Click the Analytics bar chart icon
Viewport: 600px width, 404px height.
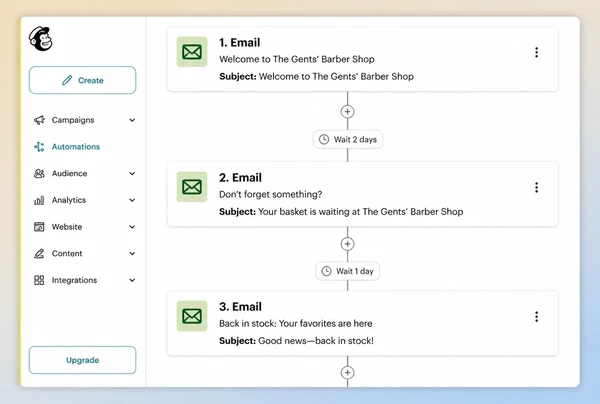point(39,200)
